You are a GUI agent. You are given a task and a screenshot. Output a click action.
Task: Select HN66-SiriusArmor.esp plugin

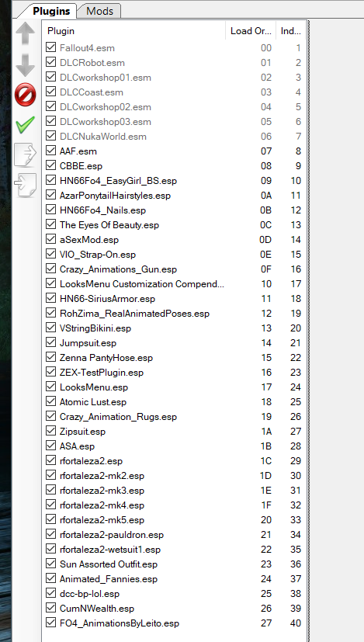[x=107, y=298]
